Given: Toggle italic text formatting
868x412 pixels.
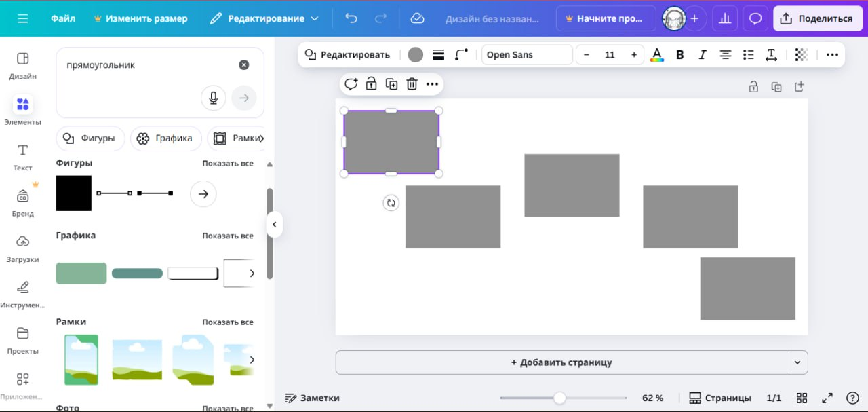Looking at the screenshot, I should pos(703,55).
